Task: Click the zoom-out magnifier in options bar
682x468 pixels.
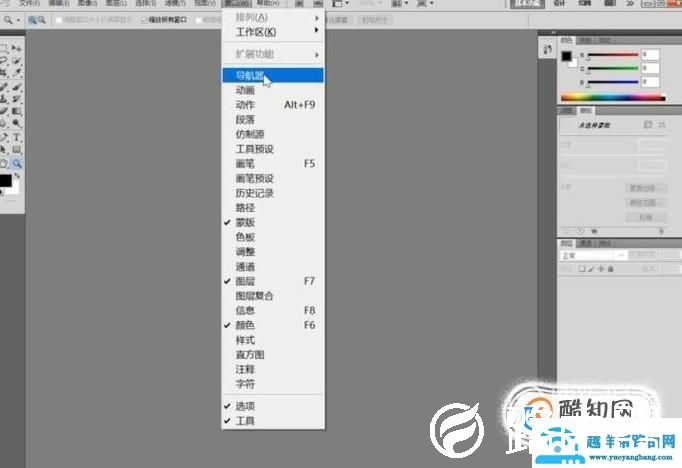Action: click(x=42, y=20)
